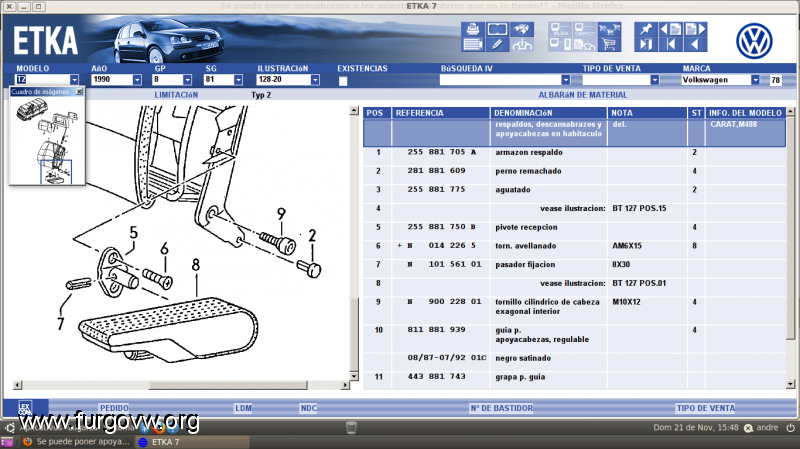
Task: Click the POS column header
Action: click(377, 113)
